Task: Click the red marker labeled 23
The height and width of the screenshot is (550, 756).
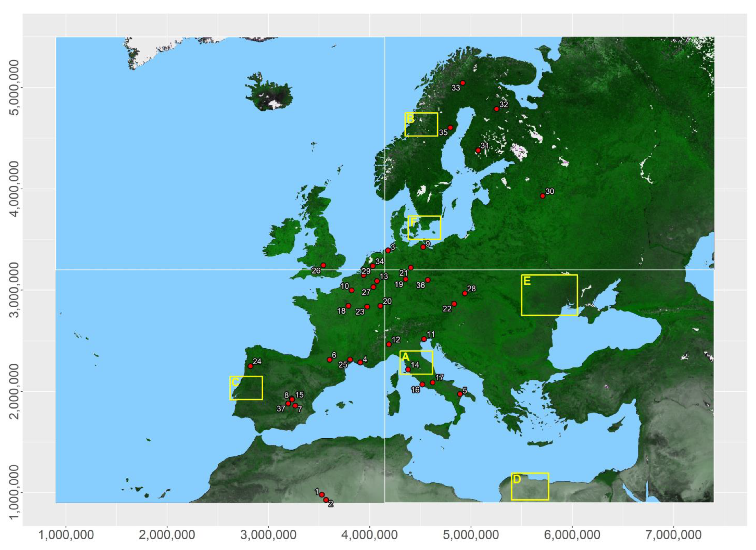Action: click(367, 307)
